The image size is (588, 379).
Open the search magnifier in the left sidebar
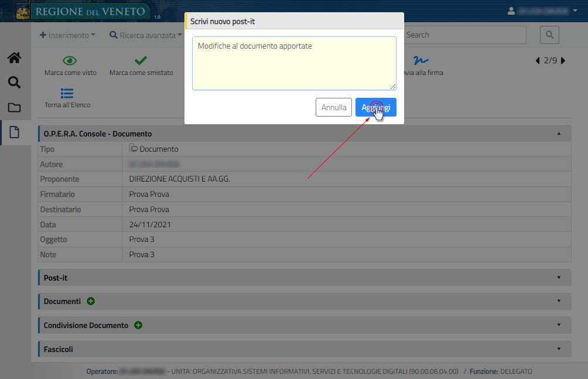click(14, 82)
